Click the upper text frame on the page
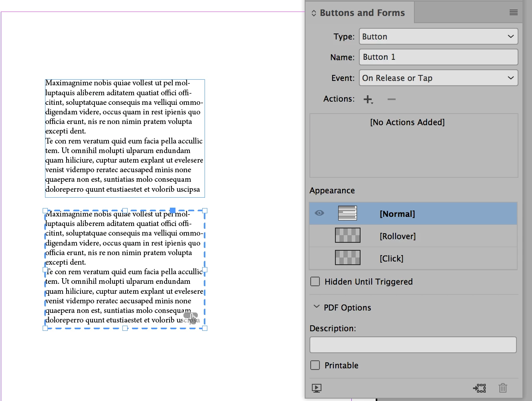532x401 pixels. pyautogui.click(x=125, y=138)
